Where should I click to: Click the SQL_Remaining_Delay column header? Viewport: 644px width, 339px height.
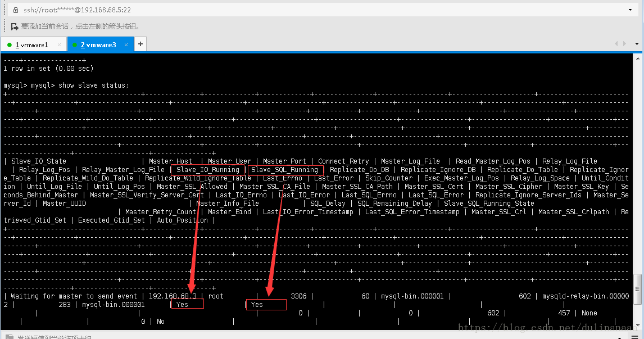(x=394, y=204)
